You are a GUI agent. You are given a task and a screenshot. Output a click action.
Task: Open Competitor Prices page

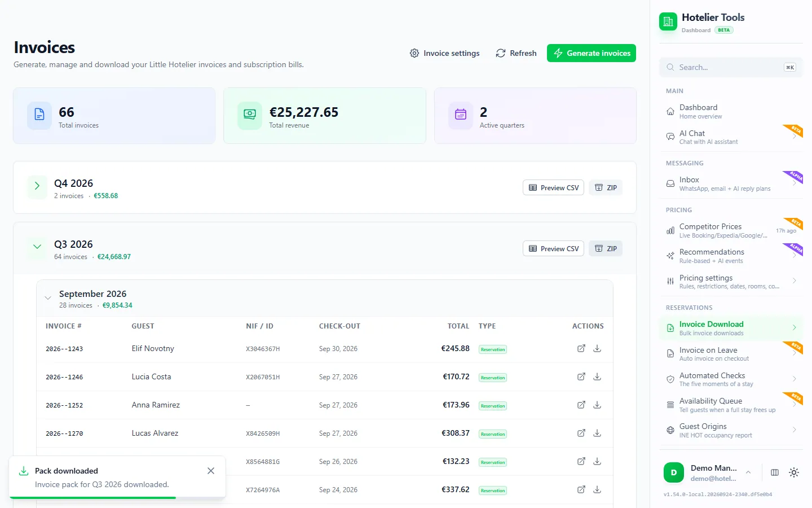click(731, 230)
